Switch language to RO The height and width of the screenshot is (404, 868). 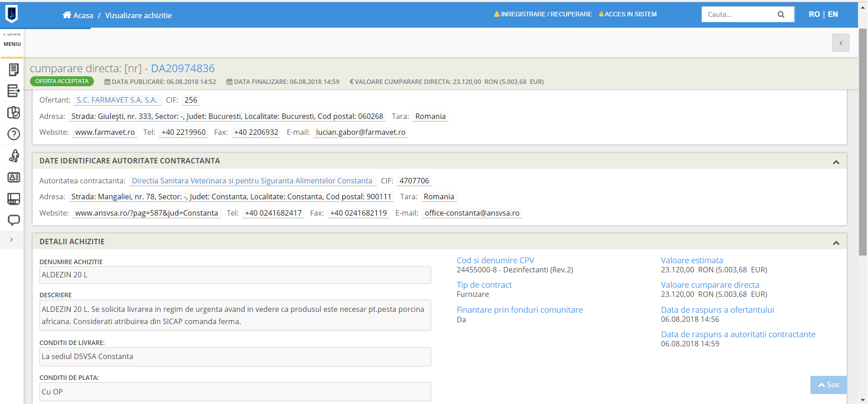pos(814,15)
